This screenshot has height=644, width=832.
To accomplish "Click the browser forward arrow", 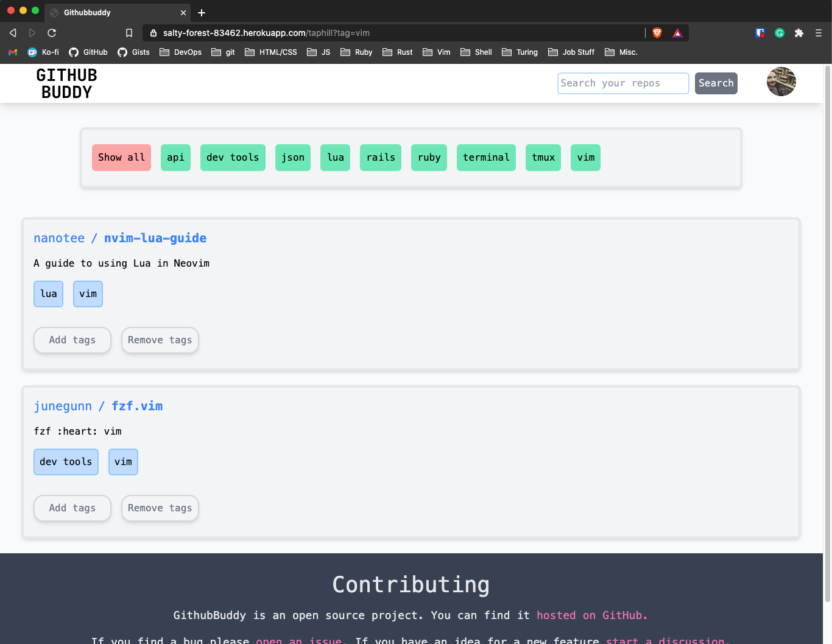I will point(32,33).
